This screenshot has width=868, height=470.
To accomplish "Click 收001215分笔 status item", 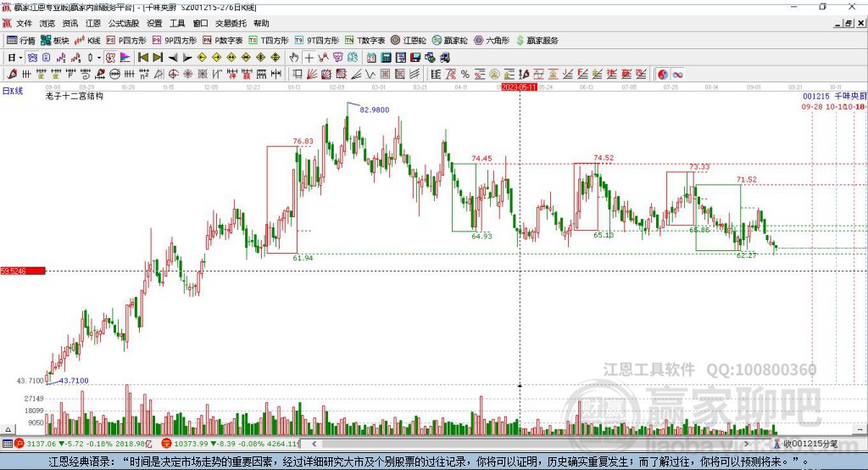I will (x=806, y=444).
